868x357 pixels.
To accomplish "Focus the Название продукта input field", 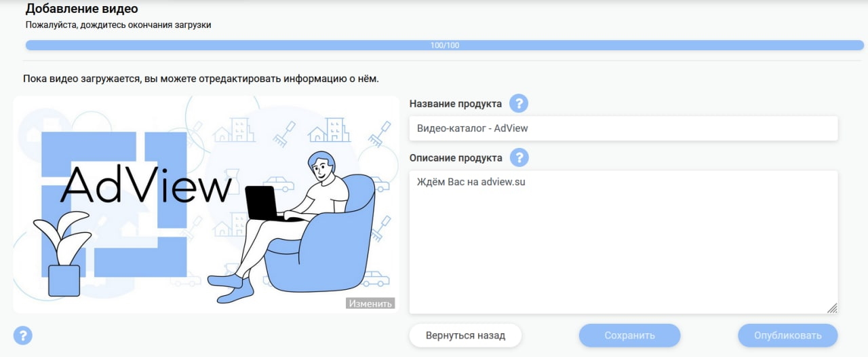I will [623, 128].
